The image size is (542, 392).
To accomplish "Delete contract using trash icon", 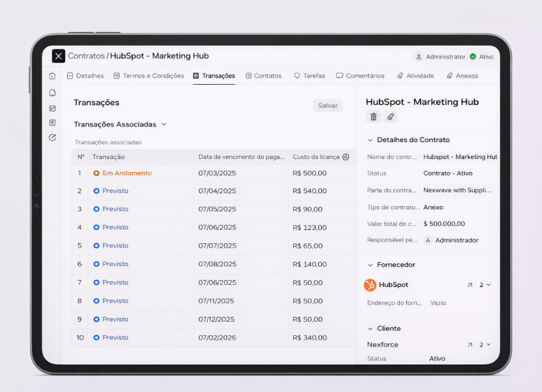I will click(x=374, y=117).
